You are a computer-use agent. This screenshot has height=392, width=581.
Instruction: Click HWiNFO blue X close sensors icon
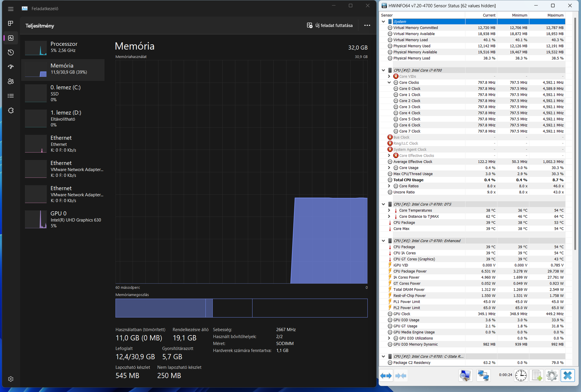click(x=568, y=376)
